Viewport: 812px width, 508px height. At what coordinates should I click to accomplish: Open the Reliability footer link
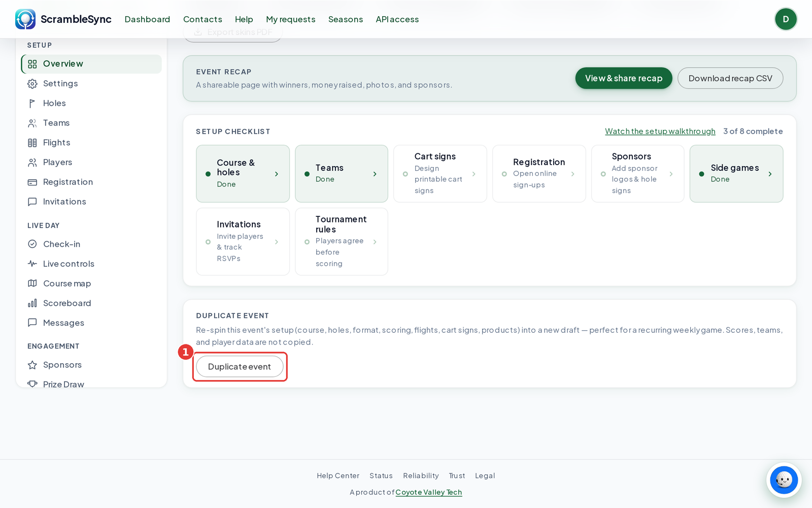pos(421,476)
